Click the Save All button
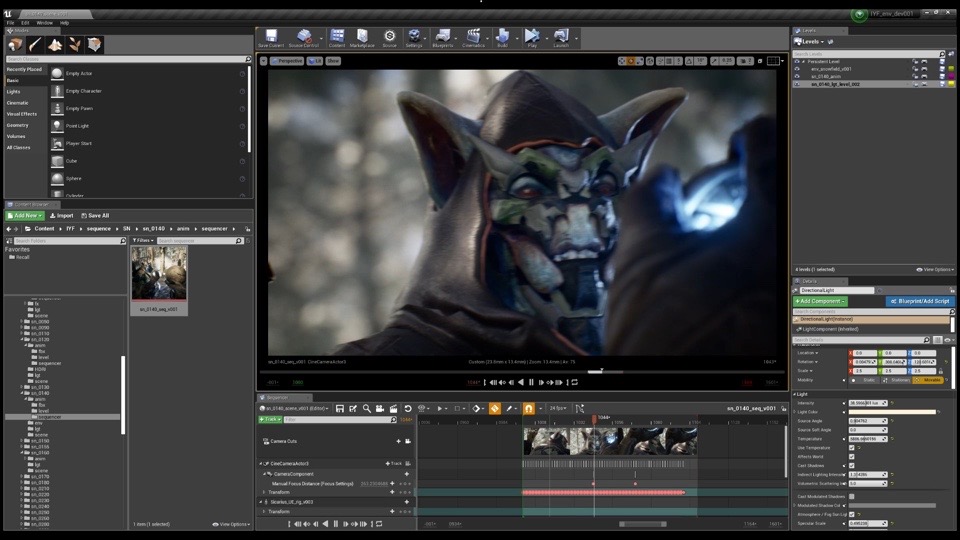 pos(95,215)
